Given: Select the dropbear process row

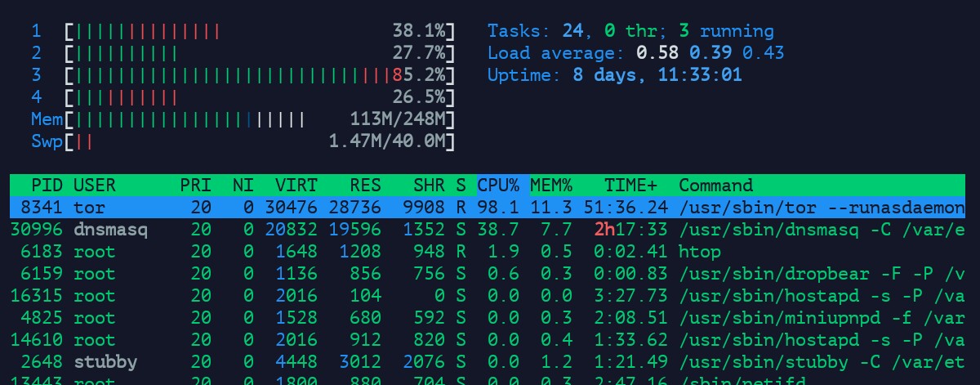Looking at the screenshot, I should coord(488,274).
